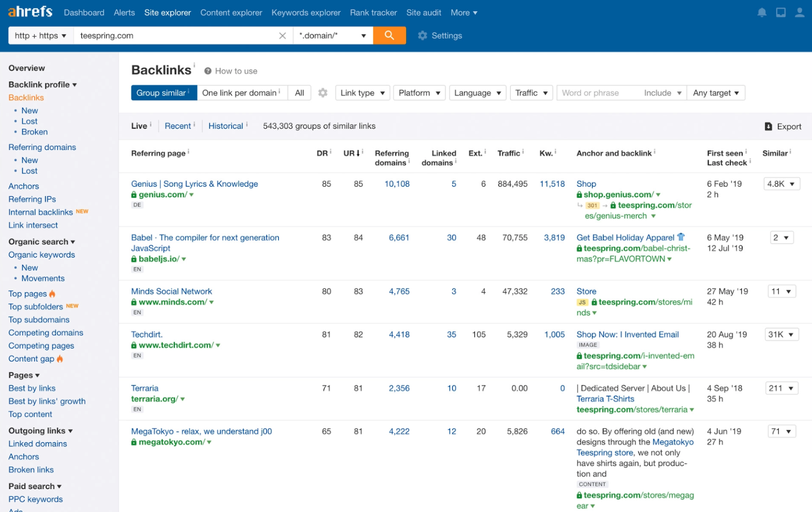Click the Word or phrase filter field
This screenshot has width=812, height=512.
(598, 93)
